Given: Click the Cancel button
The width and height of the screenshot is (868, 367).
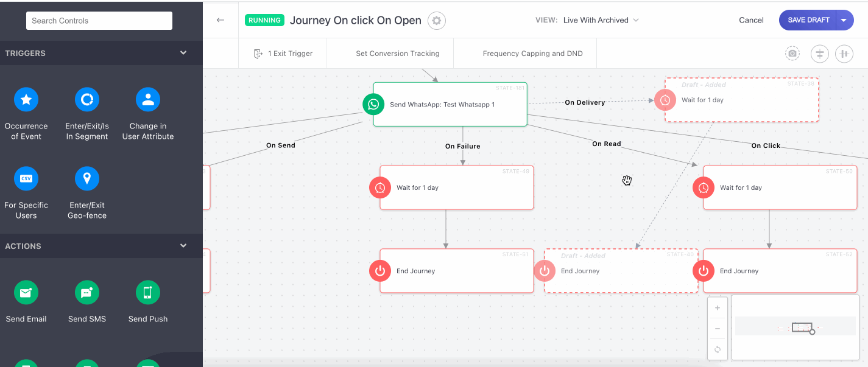Looking at the screenshot, I should coord(751,20).
